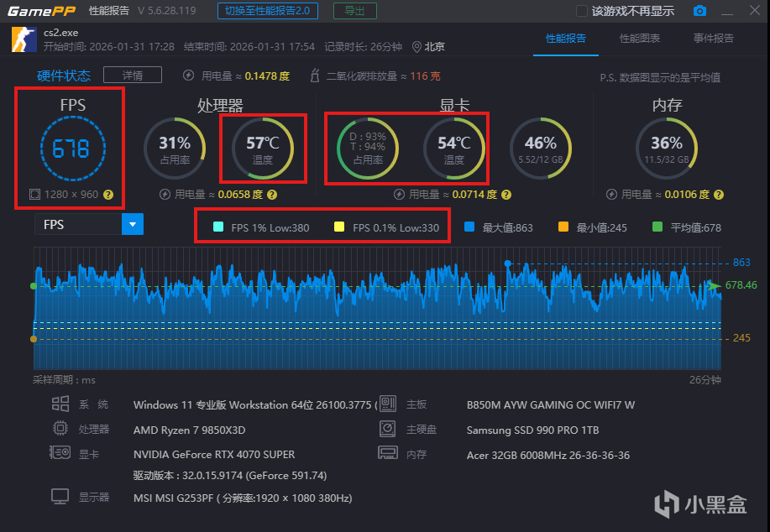The width and height of the screenshot is (770, 532).
Task: Click the 678.46 average value label
Action: pyautogui.click(x=741, y=285)
